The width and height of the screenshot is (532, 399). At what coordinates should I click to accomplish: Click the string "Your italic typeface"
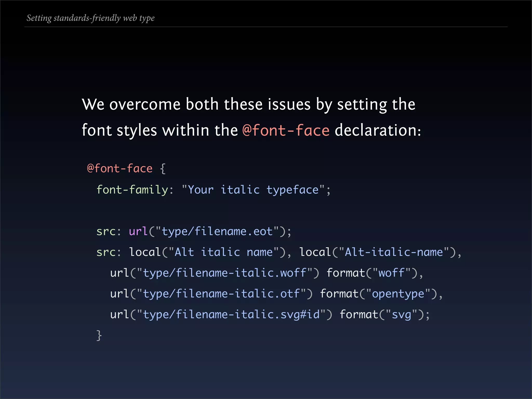[253, 190]
